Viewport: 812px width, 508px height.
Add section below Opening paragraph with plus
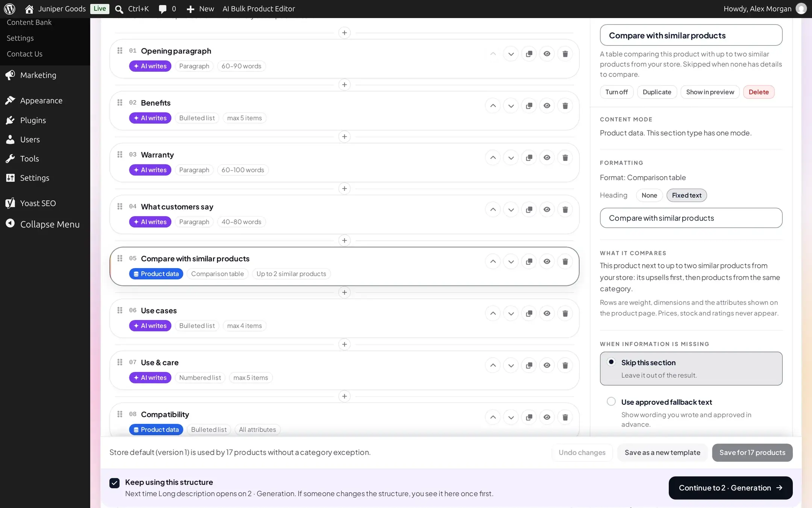click(x=344, y=85)
